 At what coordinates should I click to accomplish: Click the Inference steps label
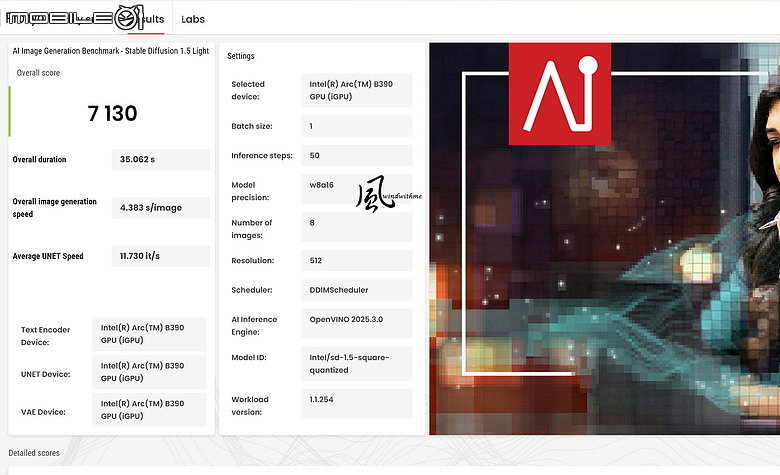point(262,156)
